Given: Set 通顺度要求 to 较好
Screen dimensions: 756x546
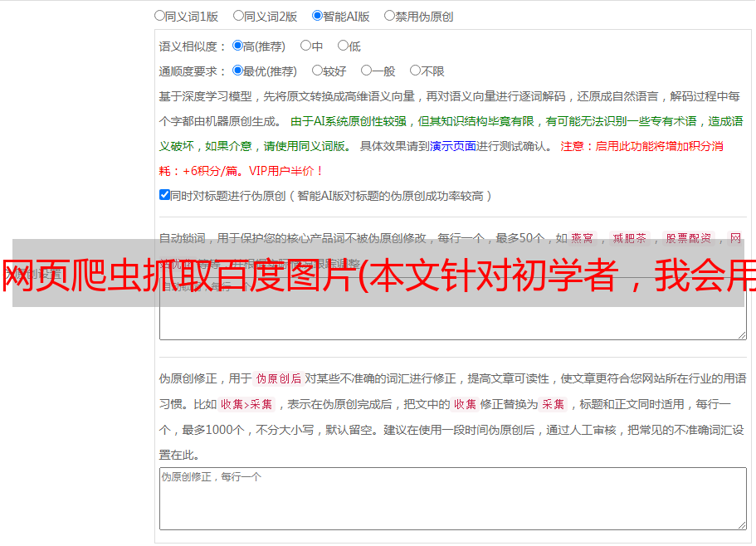Looking at the screenshot, I should point(317,71).
